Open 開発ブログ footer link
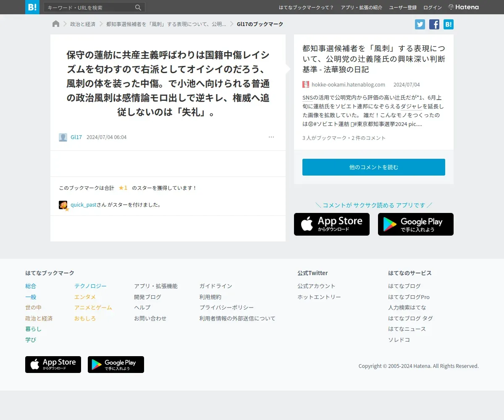Image resolution: width=504 pixels, height=420 pixels. [x=147, y=297]
